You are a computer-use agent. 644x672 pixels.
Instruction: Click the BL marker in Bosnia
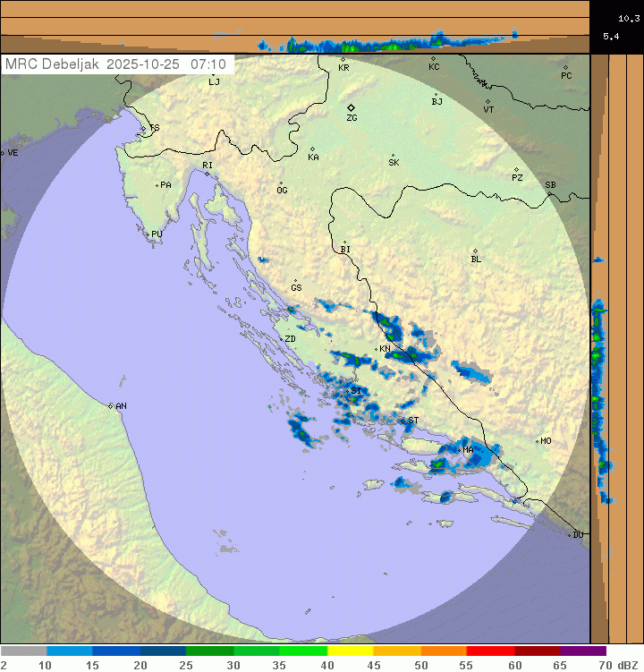(x=475, y=251)
